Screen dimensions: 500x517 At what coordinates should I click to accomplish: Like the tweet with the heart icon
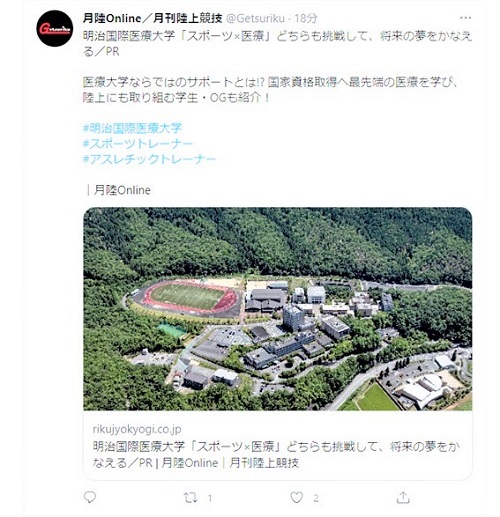tap(297, 497)
